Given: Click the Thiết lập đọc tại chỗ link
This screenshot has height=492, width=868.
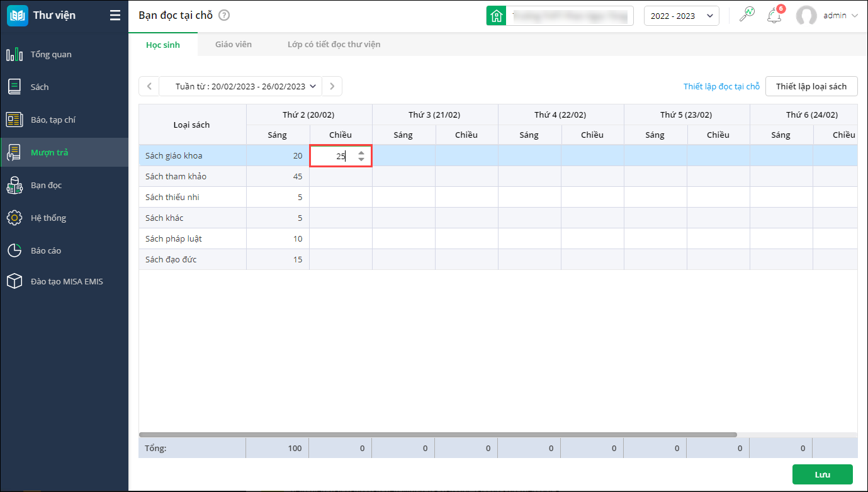Looking at the screenshot, I should (722, 86).
